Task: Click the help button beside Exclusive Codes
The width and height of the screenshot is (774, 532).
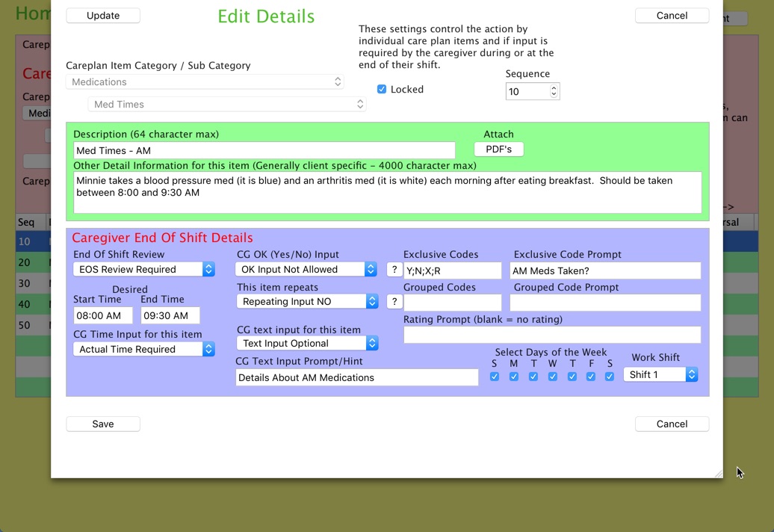Action: [394, 270]
